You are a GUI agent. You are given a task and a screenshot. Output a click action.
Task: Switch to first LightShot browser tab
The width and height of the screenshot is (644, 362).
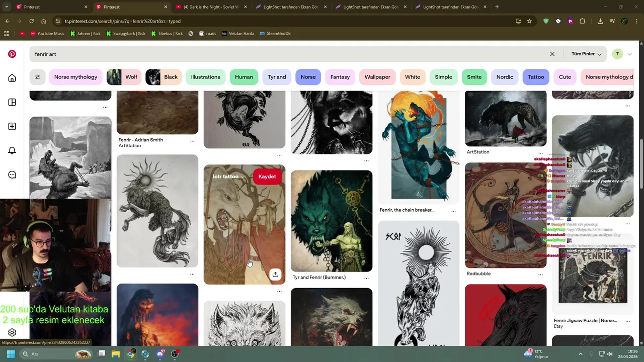292,7
